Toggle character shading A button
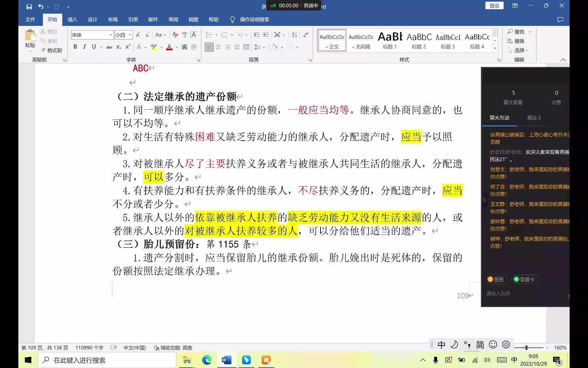Image resolution: width=588 pixels, height=368 pixels. 184,47
